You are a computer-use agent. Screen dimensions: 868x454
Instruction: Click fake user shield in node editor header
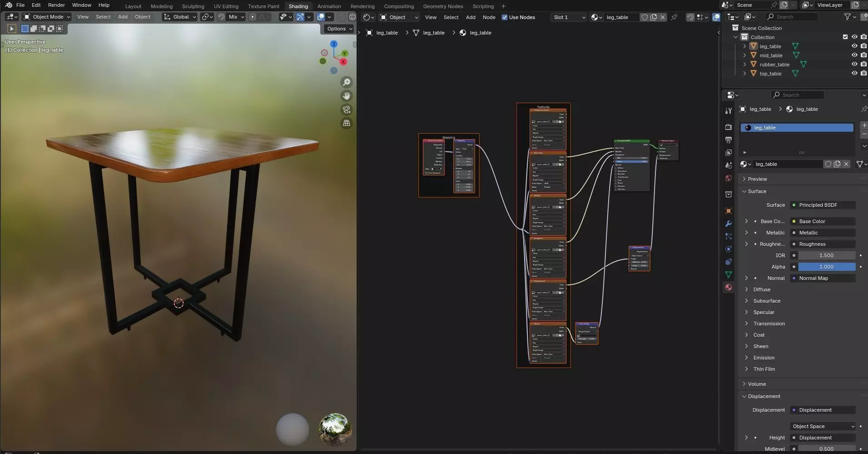coord(645,17)
